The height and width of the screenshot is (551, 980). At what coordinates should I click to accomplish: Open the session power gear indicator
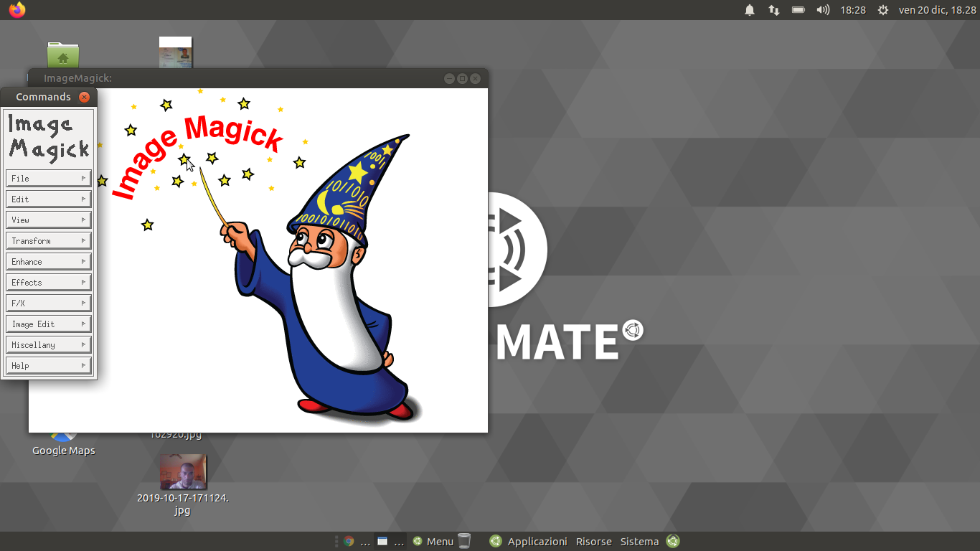(883, 10)
